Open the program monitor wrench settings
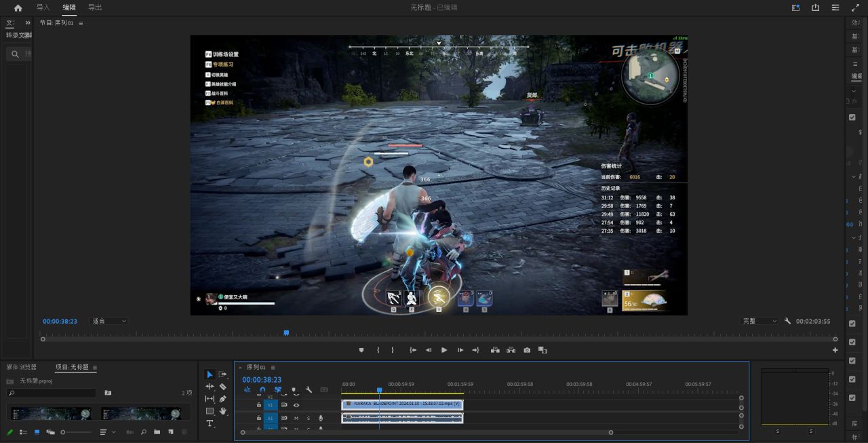 pos(787,321)
